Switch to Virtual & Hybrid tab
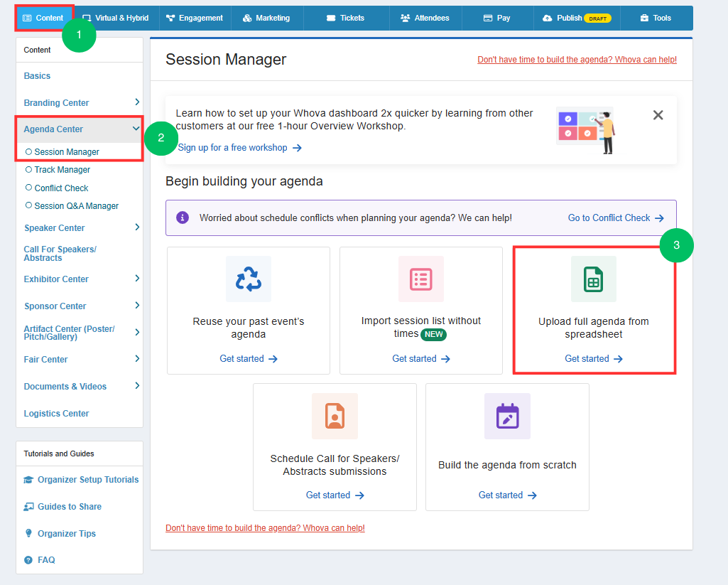 coord(116,18)
